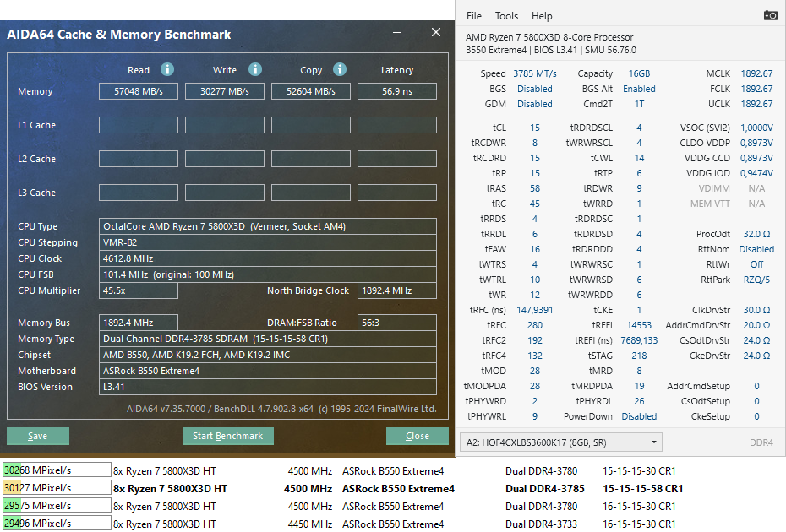
Task: Click the North Bridge Clock 1892.4 MHz field
Action: tap(397, 290)
